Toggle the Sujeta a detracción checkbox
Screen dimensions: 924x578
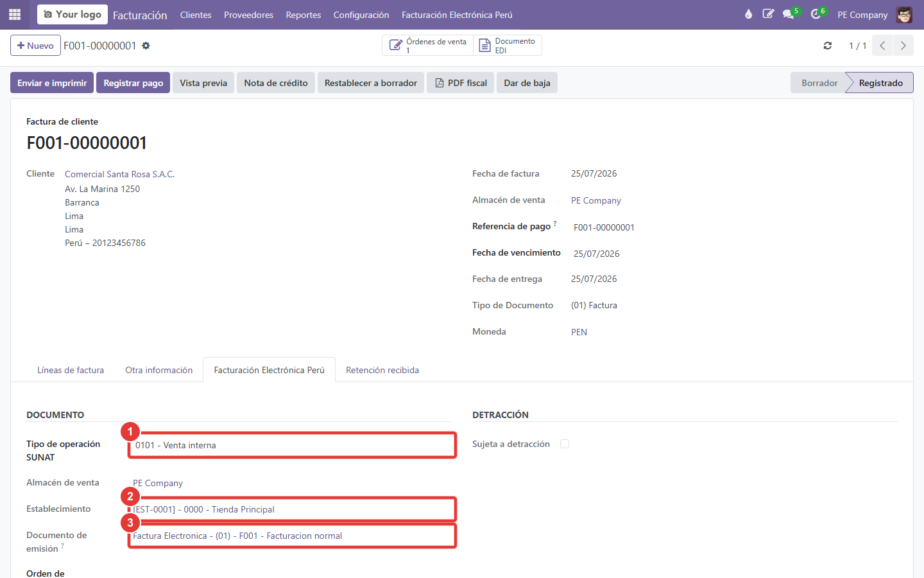pos(565,444)
